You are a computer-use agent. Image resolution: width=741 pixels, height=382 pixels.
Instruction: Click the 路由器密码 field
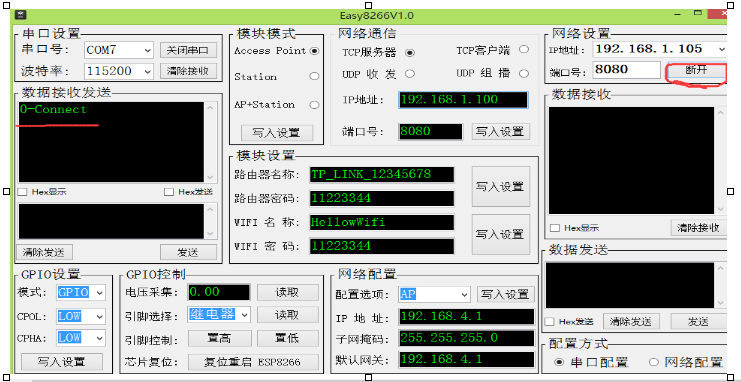click(x=382, y=199)
